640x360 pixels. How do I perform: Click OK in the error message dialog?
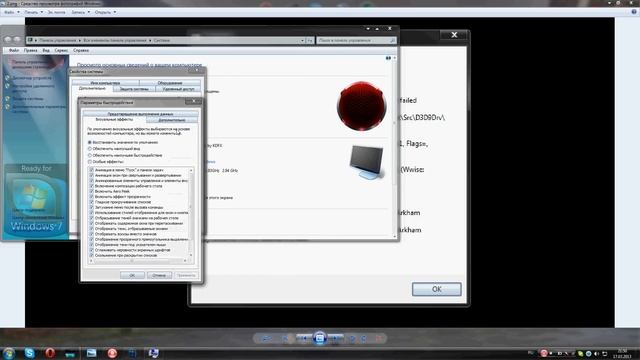[x=436, y=289]
